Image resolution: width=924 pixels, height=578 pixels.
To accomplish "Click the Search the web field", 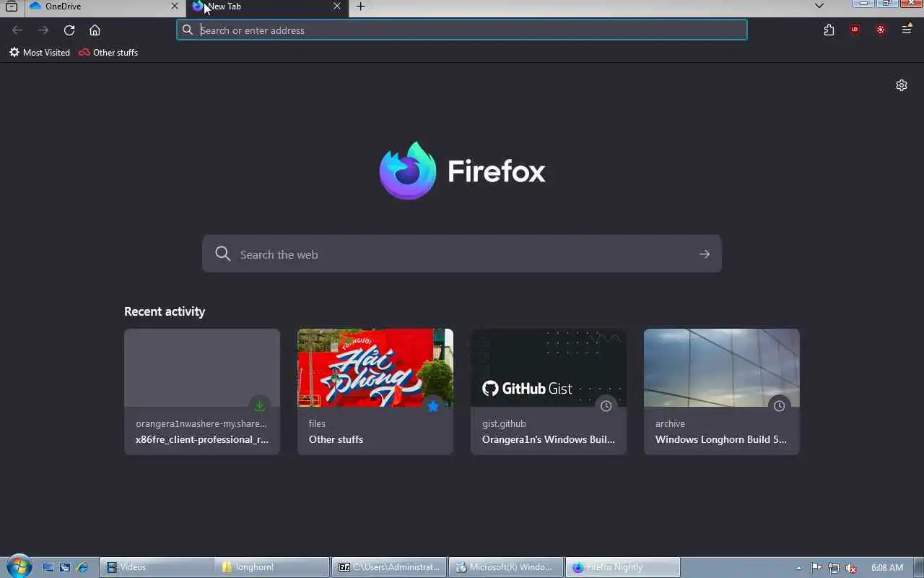I will point(462,254).
